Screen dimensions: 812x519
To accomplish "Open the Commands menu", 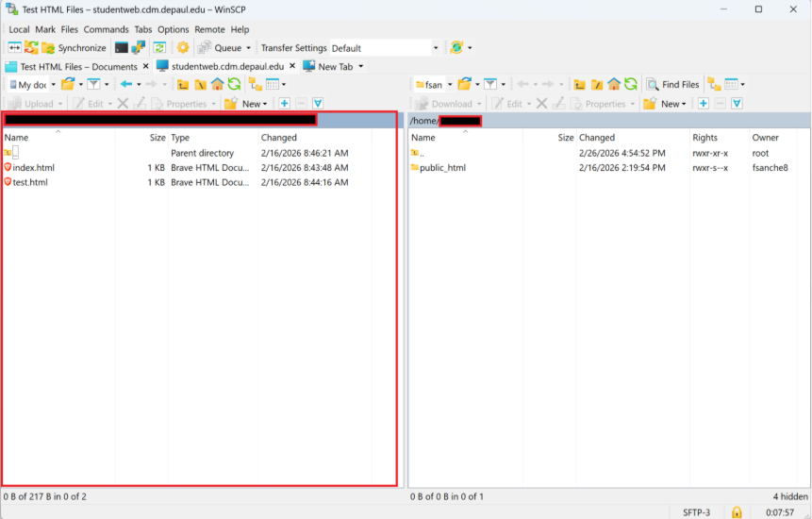I will (x=106, y=29).
